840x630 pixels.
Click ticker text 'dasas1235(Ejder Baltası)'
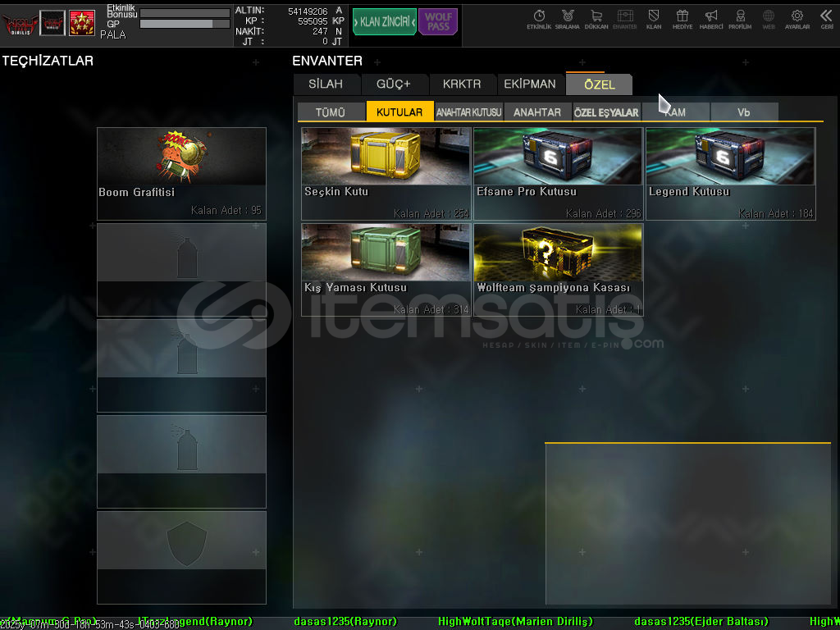[701, 622]
